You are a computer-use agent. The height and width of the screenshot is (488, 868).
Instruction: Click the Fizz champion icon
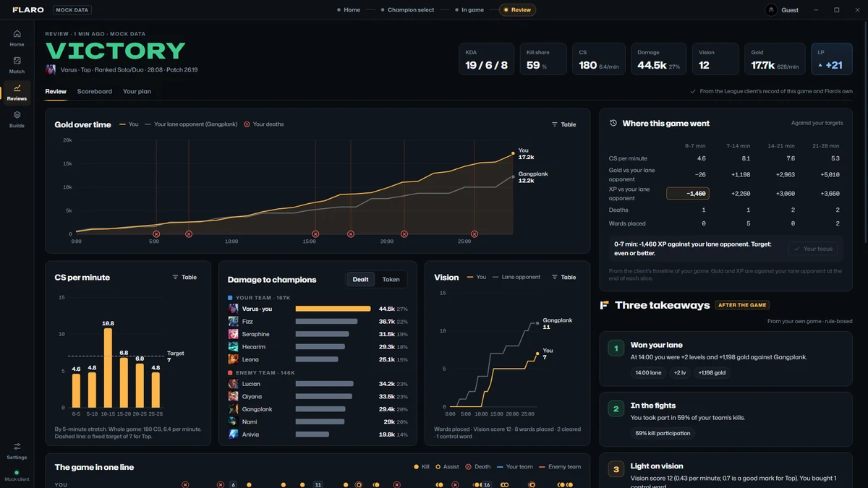coord(233,321)
